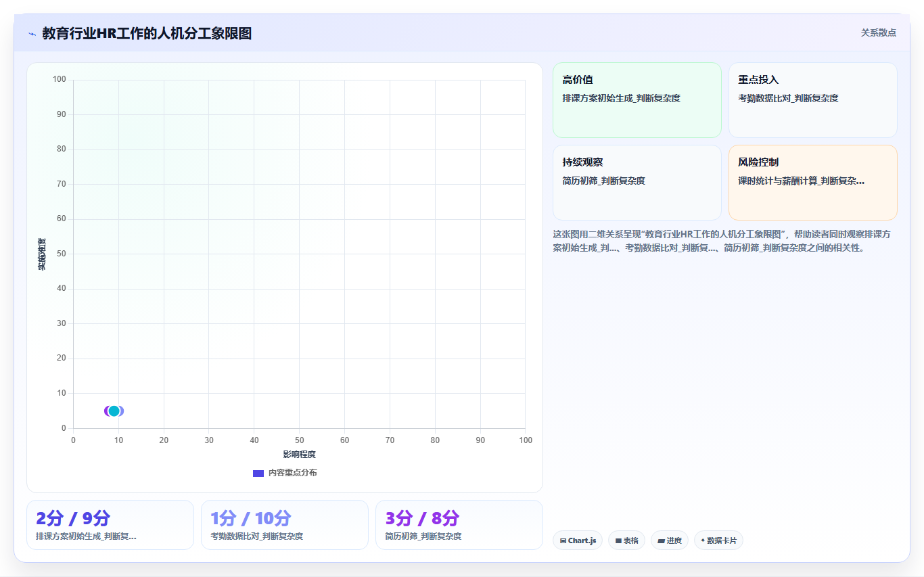Select the 数据卡片 tag chip
Screen dimensions: 924x577
tap(718, 540)
